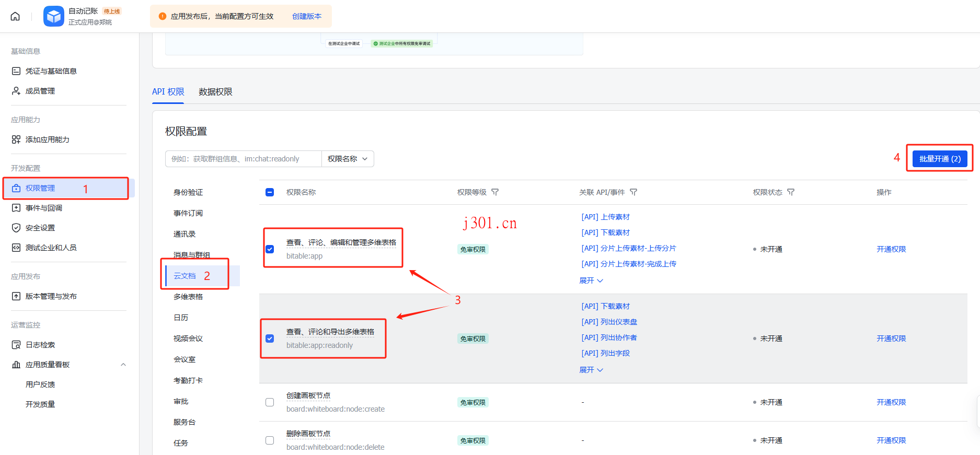
Task: Click 查看、评论和导出多维表格 permission name
Action: tap(330, 332)
